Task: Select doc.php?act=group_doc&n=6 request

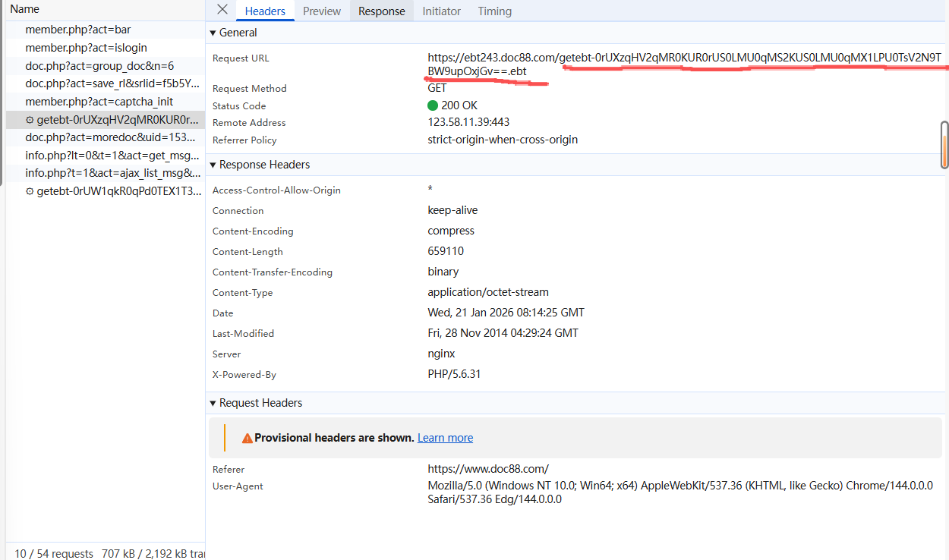Action: coord(99,66)
